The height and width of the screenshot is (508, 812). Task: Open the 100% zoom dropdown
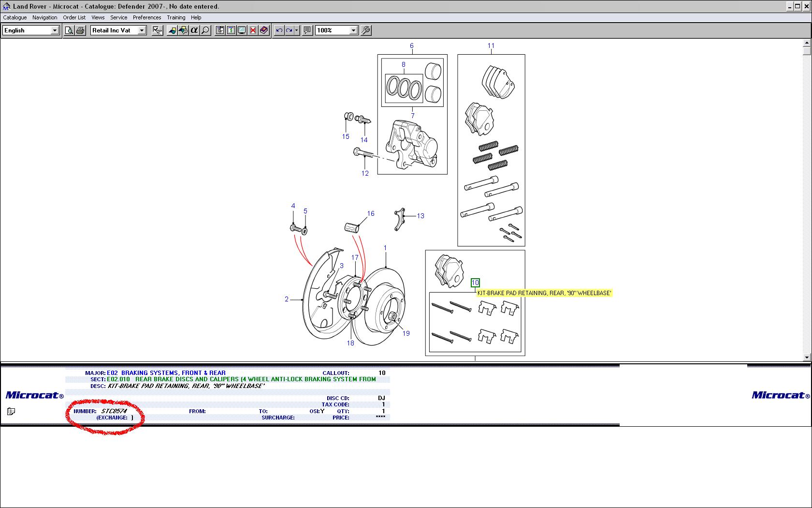coord(353,30)
